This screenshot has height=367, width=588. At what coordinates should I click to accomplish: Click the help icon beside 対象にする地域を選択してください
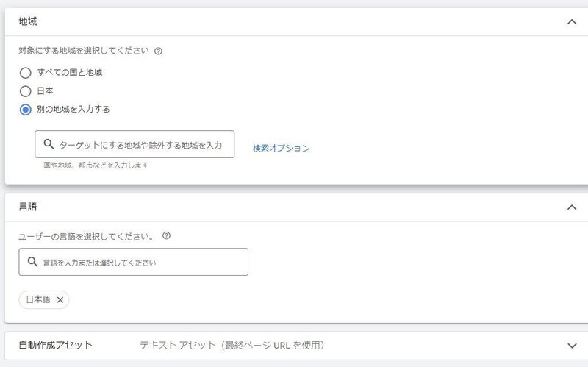[159, 51]
